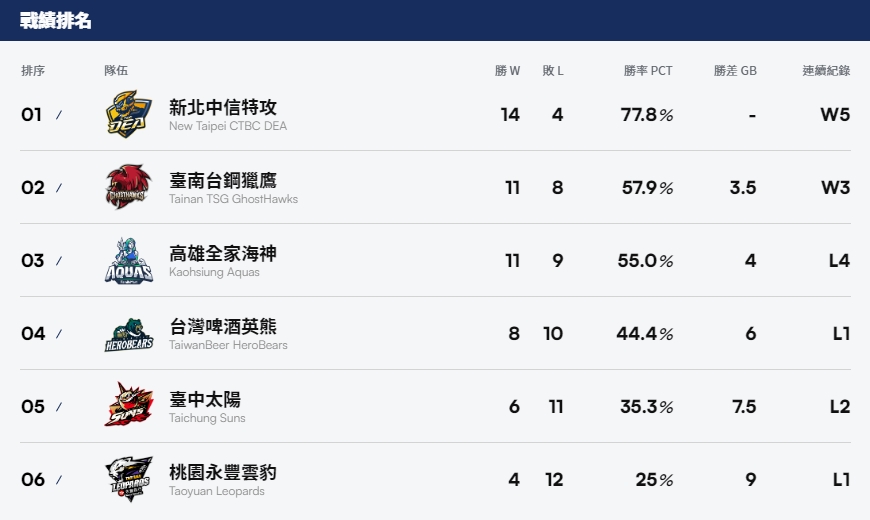
Task: Click the 勝 W column header
Action: 507,70
